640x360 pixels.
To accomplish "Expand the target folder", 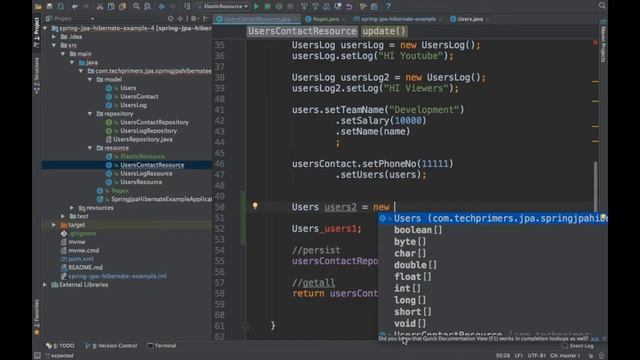I will 54,225.
